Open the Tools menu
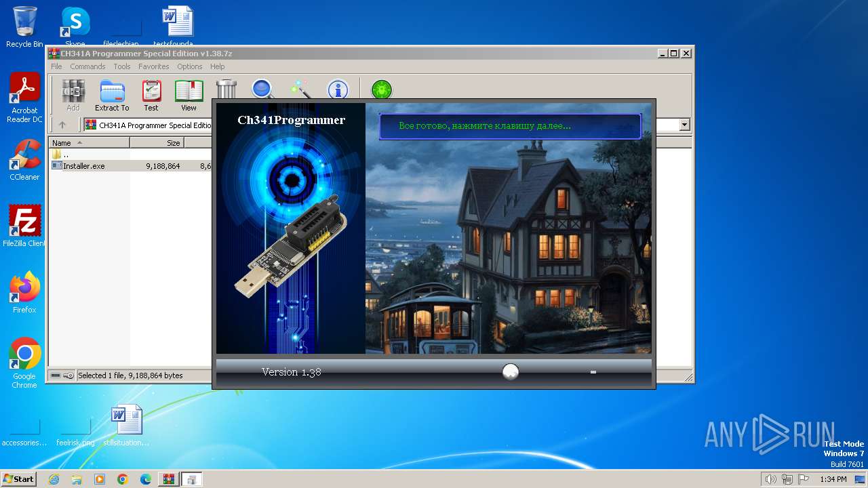 pyautogui.click(x=122, y=66)
